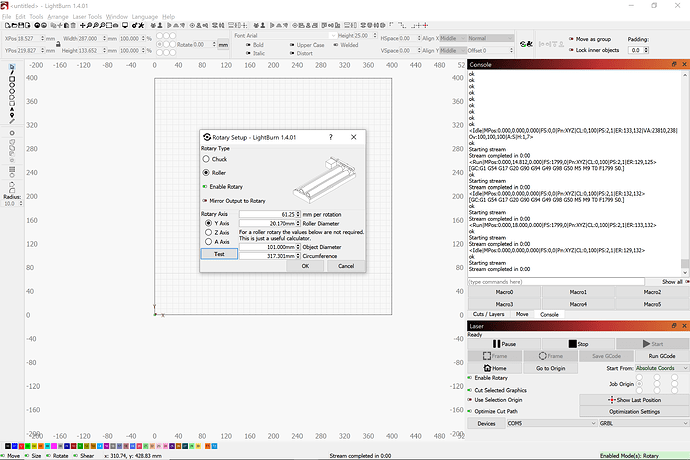Open Align Y Middle dropdown
Image resolution: width=690 pixels, height=460 pixels.
[452, 50]
